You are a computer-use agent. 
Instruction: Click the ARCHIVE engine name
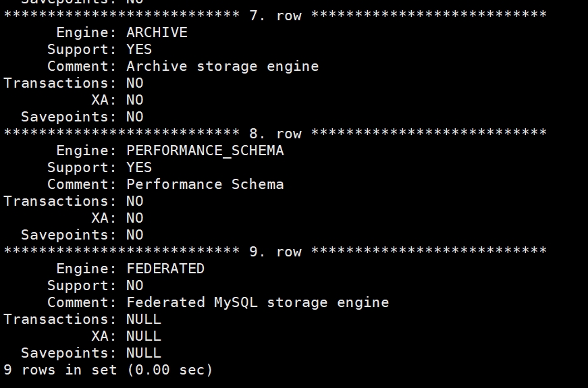tap(157, 32)
